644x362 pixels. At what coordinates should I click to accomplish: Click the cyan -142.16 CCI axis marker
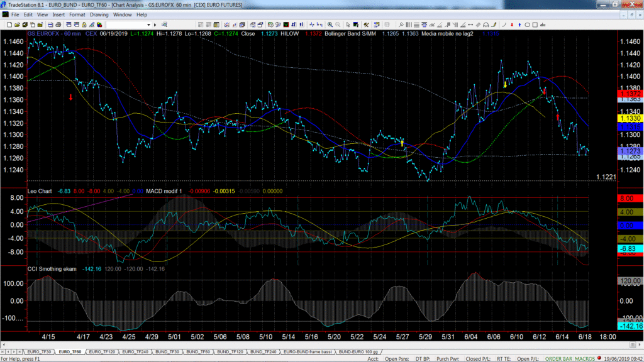tap(630, 326)
